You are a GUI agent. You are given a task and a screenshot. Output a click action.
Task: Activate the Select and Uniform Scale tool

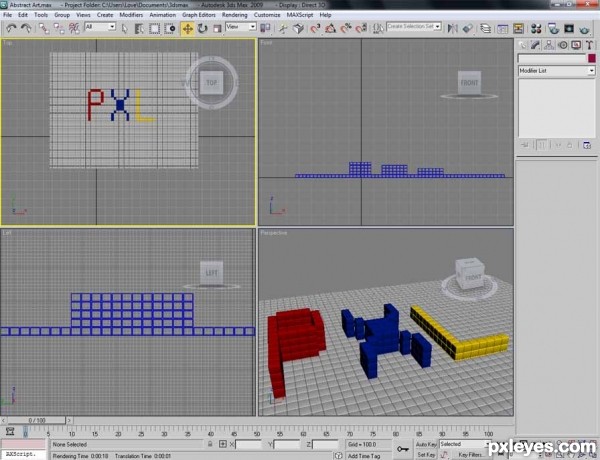click(x=217, y=28)
